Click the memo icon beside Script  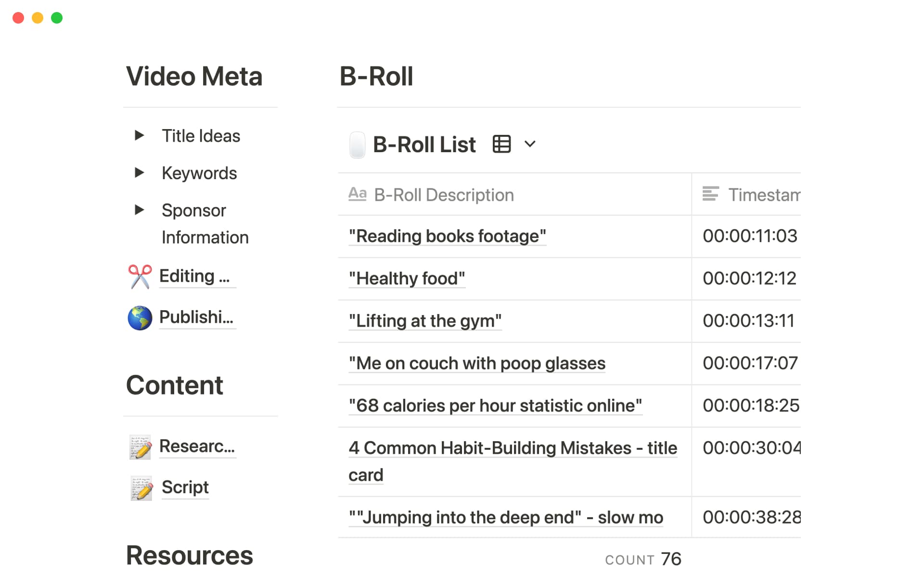[141, 488]
